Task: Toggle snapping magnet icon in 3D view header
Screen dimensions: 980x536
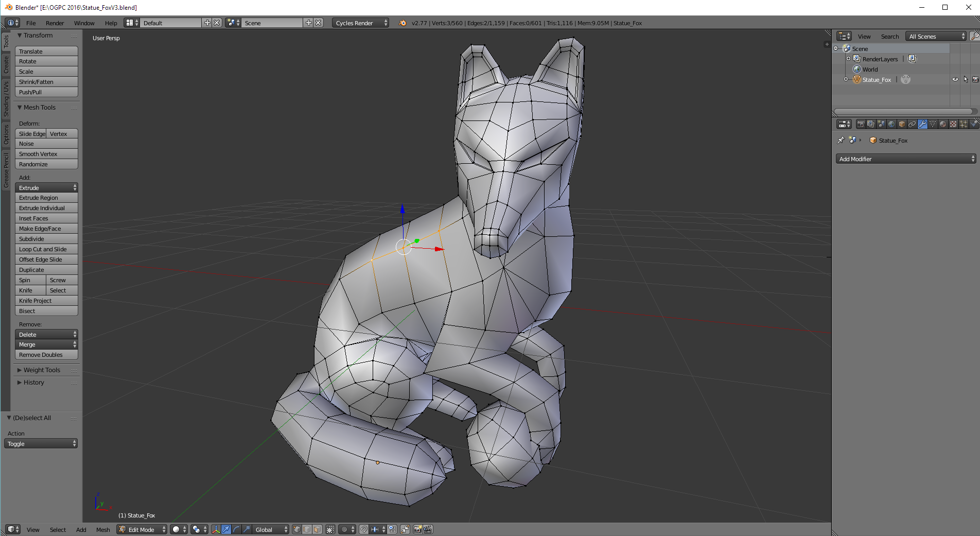Action: (x=363, y=529)
